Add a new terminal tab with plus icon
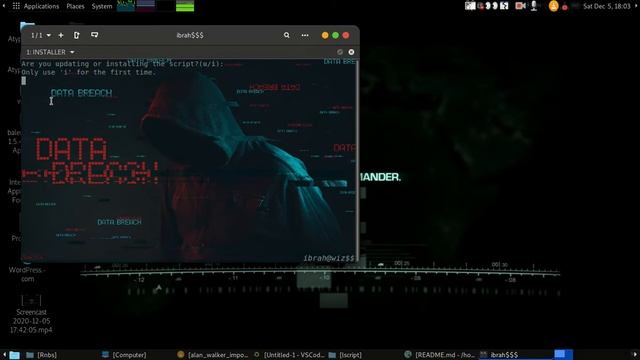 61,35
